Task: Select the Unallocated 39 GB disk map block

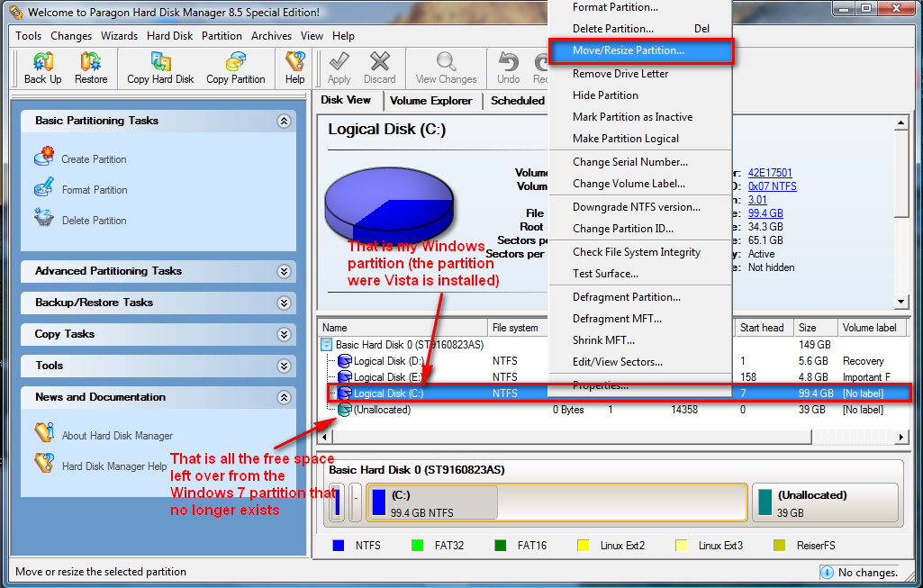Action: [825, 502]
